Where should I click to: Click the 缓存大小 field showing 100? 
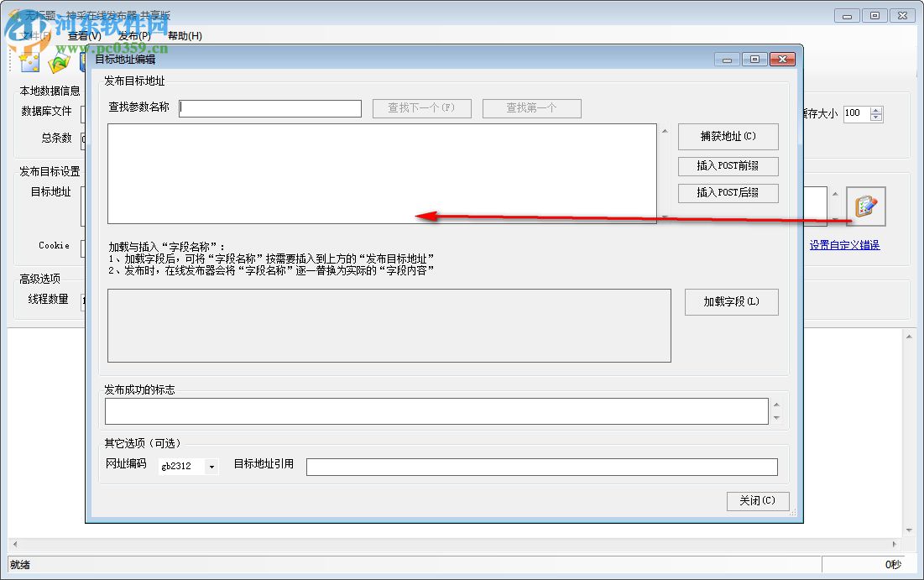pos(857,113)
